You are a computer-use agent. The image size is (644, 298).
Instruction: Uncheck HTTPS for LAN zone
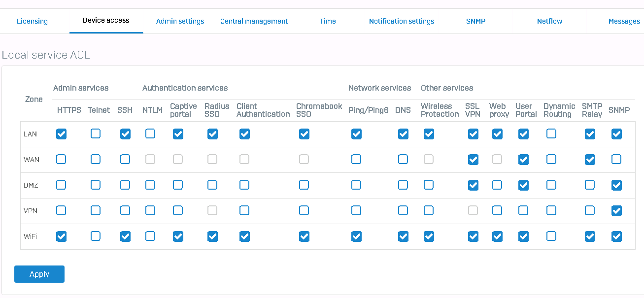[61, 134]
